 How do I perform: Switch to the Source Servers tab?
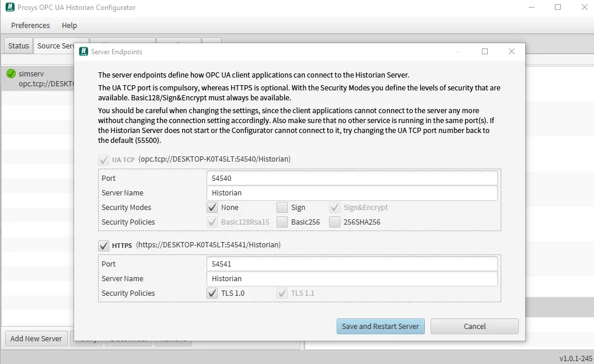click(x=55, y=46)
